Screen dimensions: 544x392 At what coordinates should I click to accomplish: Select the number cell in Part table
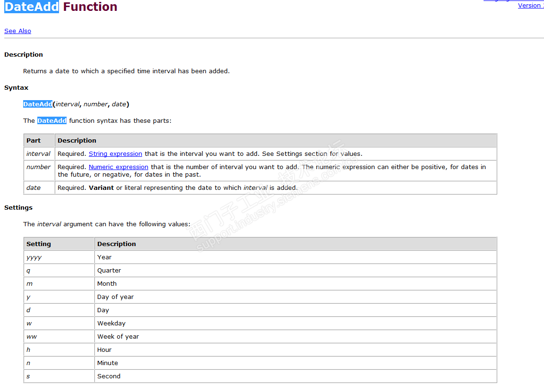[x=39, y=167]
